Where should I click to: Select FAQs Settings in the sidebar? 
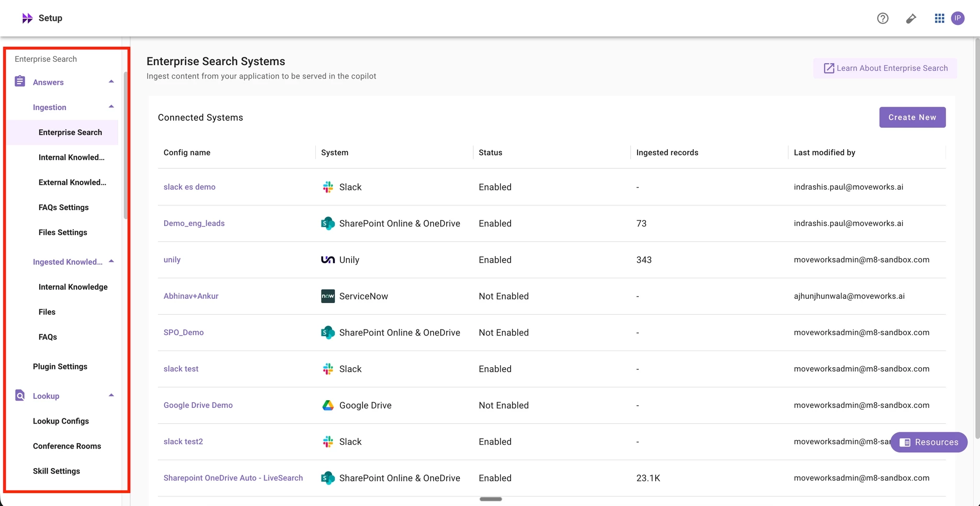tap(64, 207)
